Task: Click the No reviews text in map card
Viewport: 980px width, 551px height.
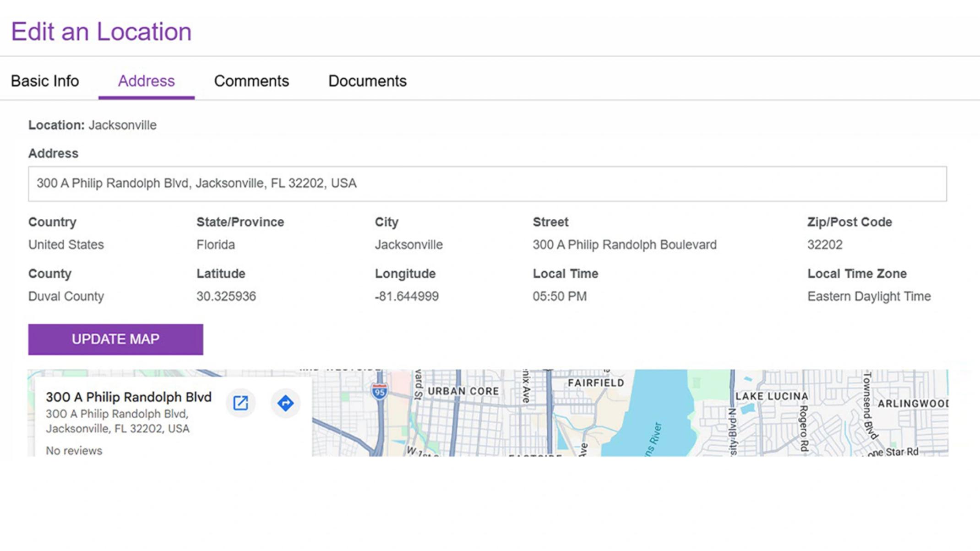Action: coord(74,451)
